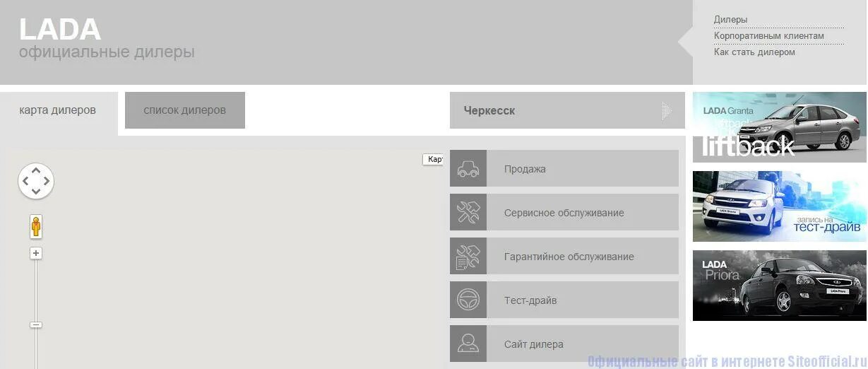
Task: Open the запись на тест-драйв banner
Action: click(780, 206)
